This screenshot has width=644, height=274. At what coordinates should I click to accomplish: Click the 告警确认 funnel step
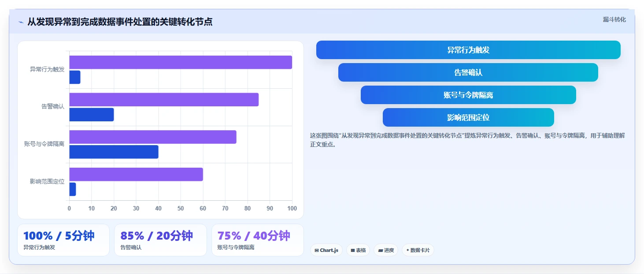coord(468,72)
